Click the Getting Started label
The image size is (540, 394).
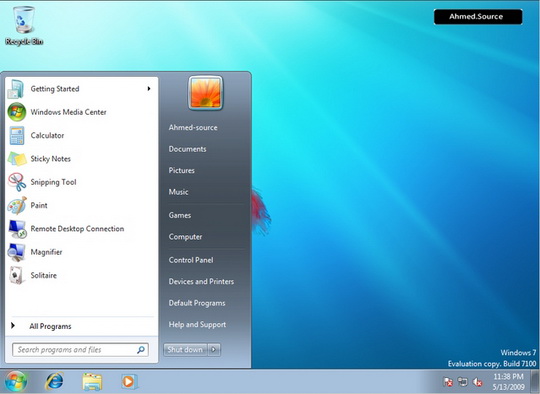[x=55, y=89]
